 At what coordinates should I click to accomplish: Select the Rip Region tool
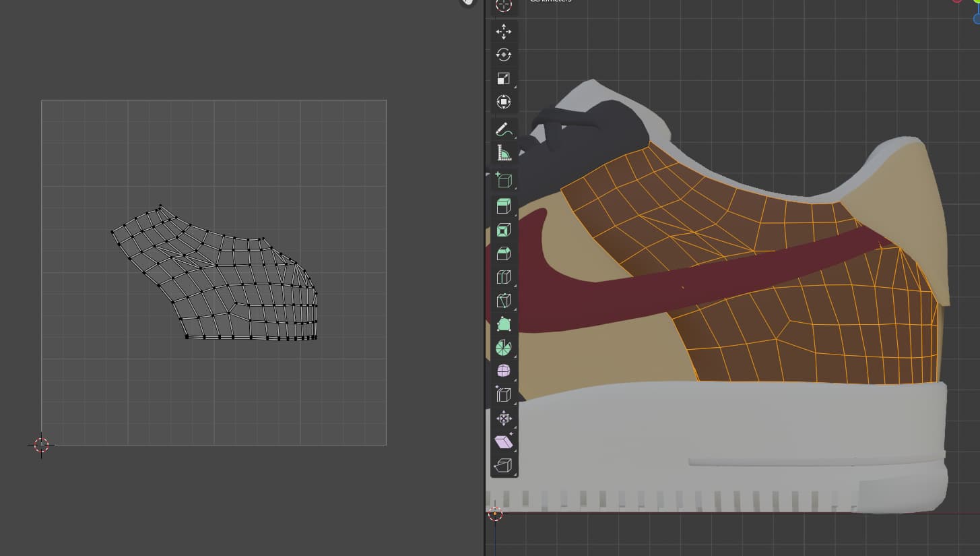click(x=504, y=466)
